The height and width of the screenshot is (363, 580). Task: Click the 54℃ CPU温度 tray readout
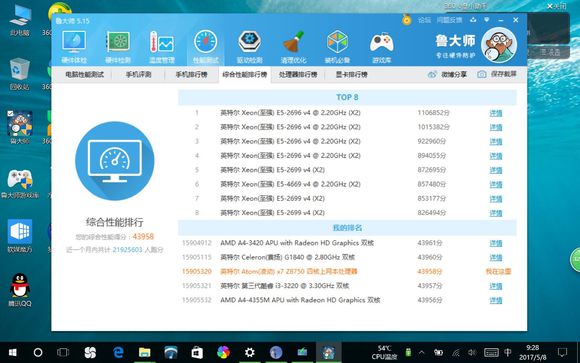384,352
